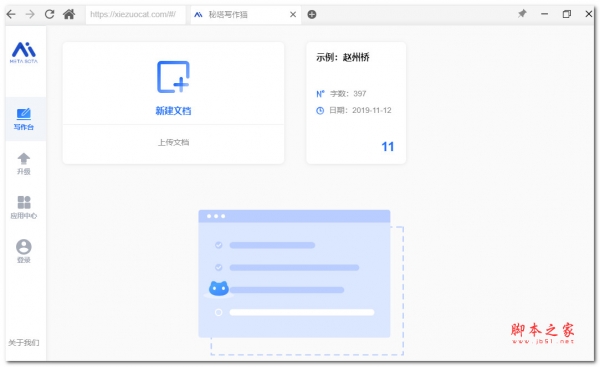Restore the window size

(567, 14)
